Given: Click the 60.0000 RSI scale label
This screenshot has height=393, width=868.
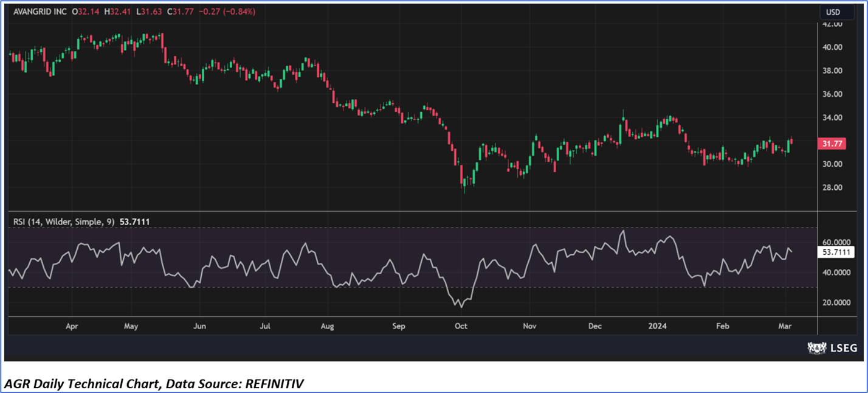Looking at the screenshot, I should click(x=836, y=242).
